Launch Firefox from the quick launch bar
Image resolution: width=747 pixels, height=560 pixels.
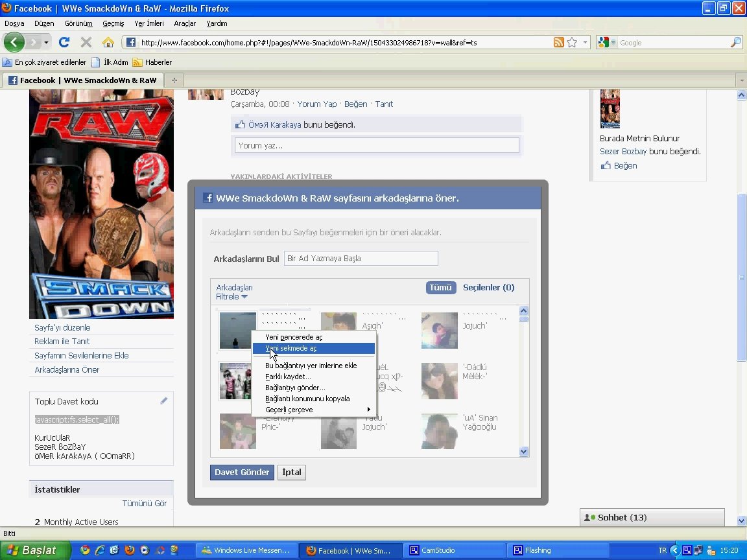130,550
